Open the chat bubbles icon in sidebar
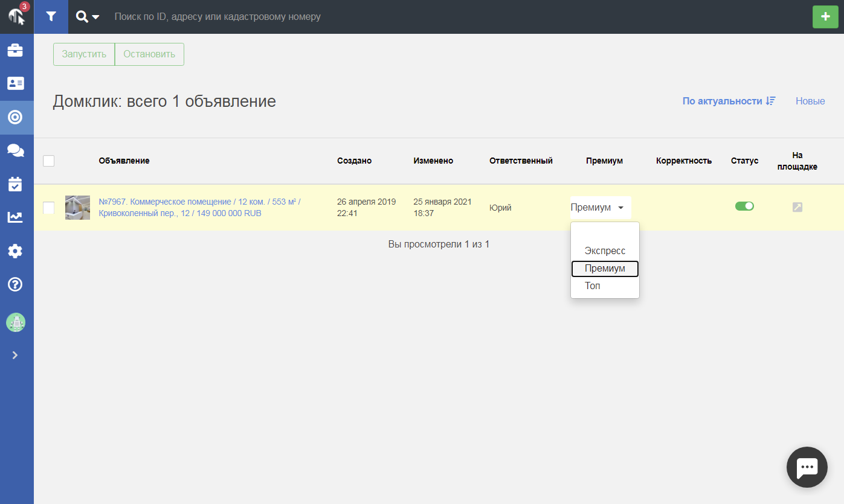Image resolution: width=844 pixels, height=504 pixels. click(15, 150)
